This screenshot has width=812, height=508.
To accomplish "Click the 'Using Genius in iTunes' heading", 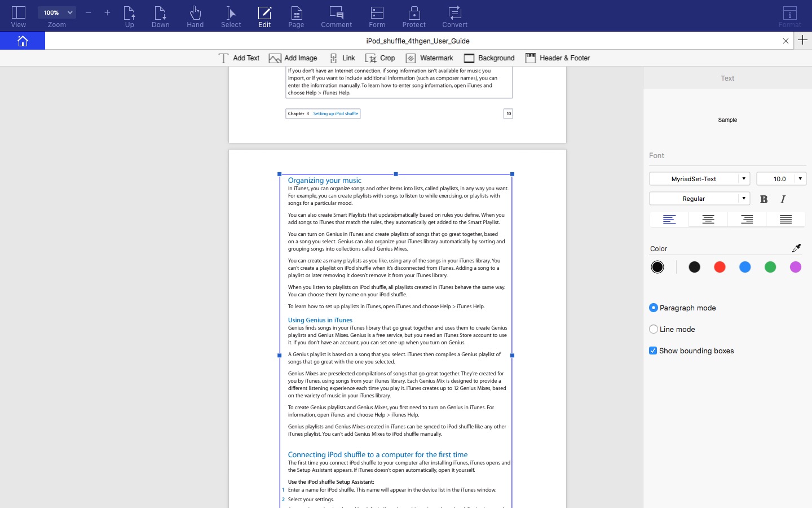I will [x=320, y=320].
